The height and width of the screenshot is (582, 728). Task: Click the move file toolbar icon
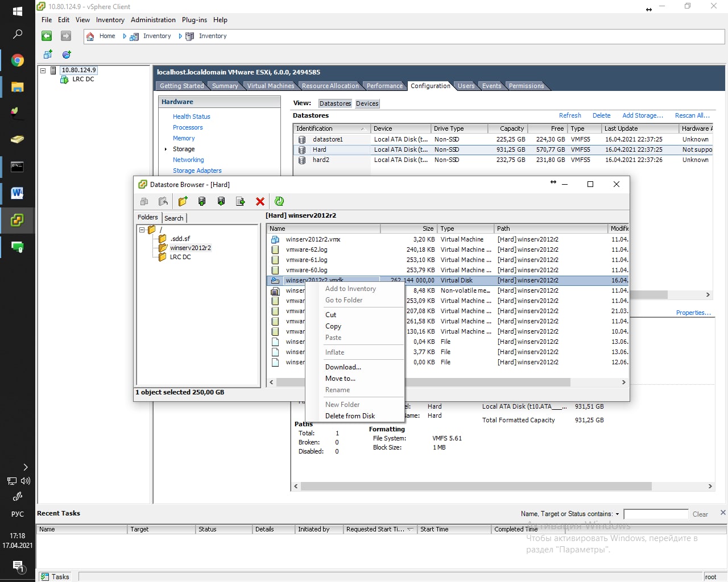pyautogui.click(x=241, y=201)
